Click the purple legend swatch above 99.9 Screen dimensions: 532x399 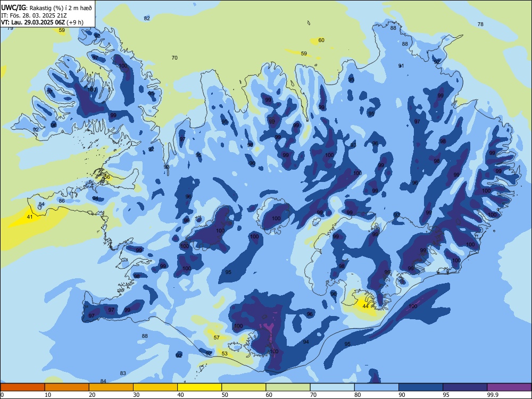pos(509,387)
